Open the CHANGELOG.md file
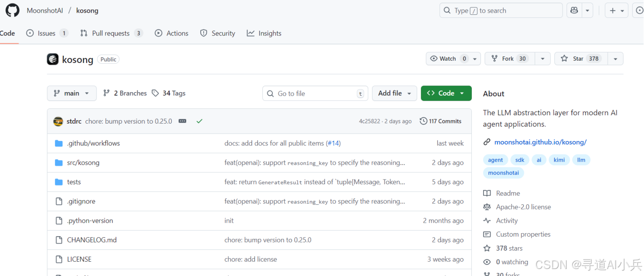 92,240
